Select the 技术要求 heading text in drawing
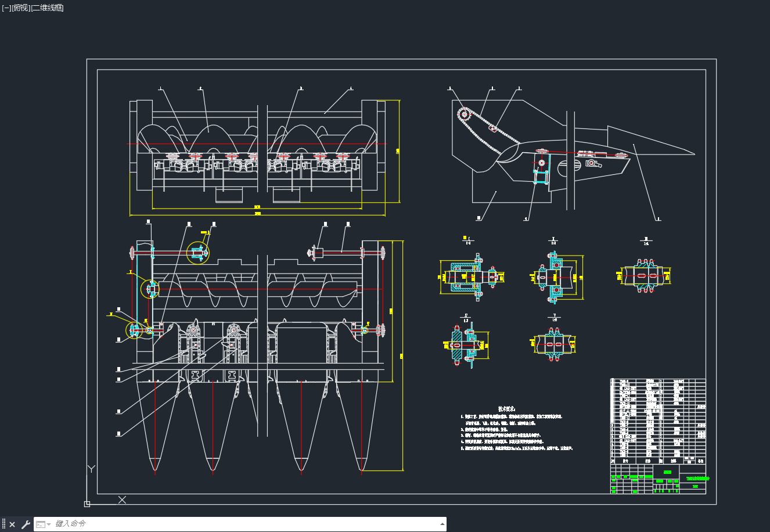 pos(506,409)
